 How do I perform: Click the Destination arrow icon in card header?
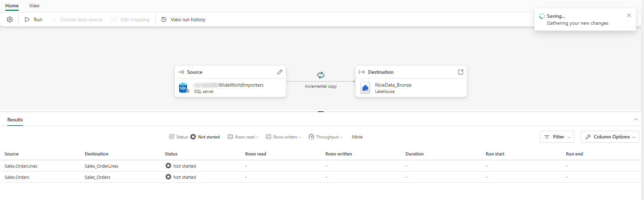[362, 72]
